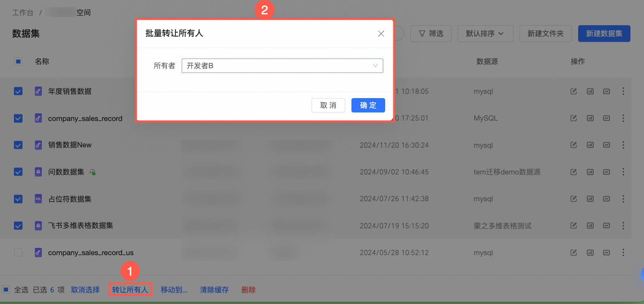Click the chart icon for 飞书多维表格数据集
Screen dimensions: 644x304
point(606,226)
